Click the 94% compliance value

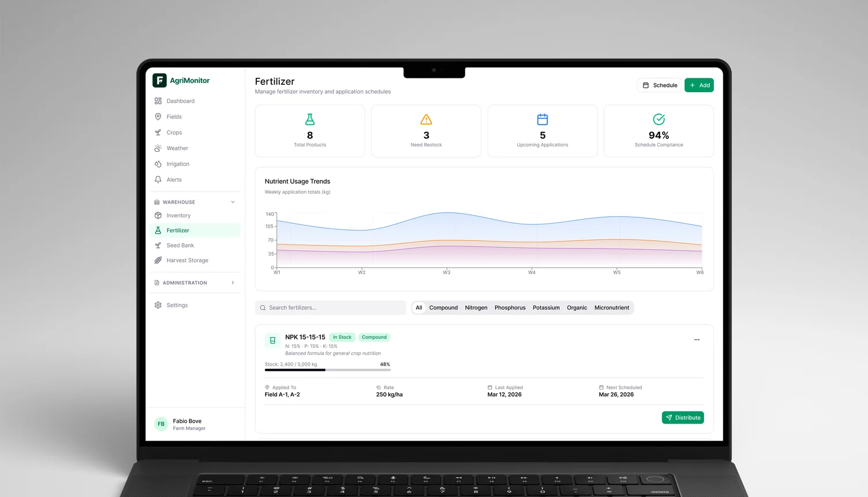click(x=659, y=135)
